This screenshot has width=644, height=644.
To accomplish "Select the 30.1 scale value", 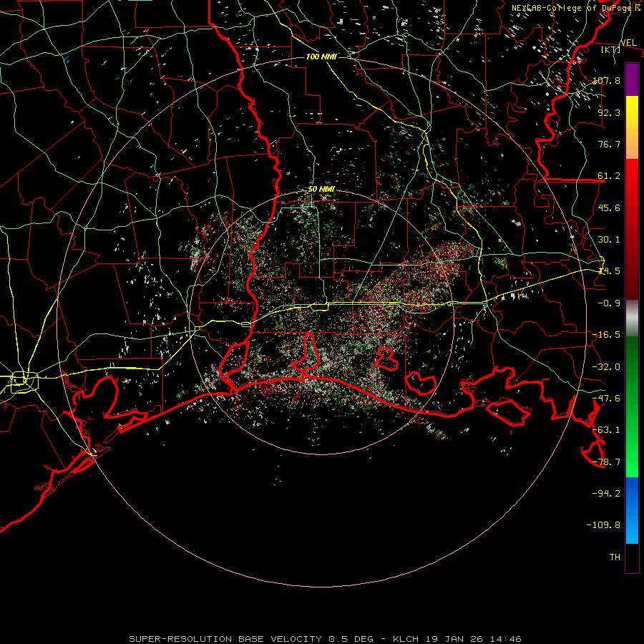I will [609, 240].
